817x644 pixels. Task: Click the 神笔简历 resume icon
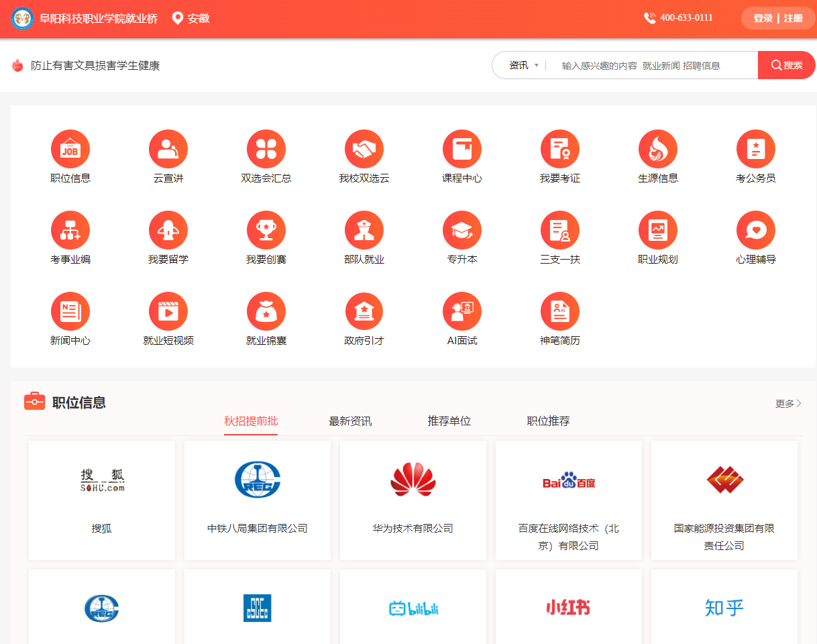(x=560, y=311)
